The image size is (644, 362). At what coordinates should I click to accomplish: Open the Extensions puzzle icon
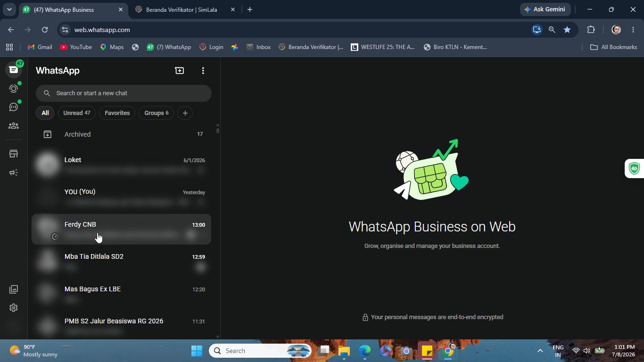coord(591,30)
